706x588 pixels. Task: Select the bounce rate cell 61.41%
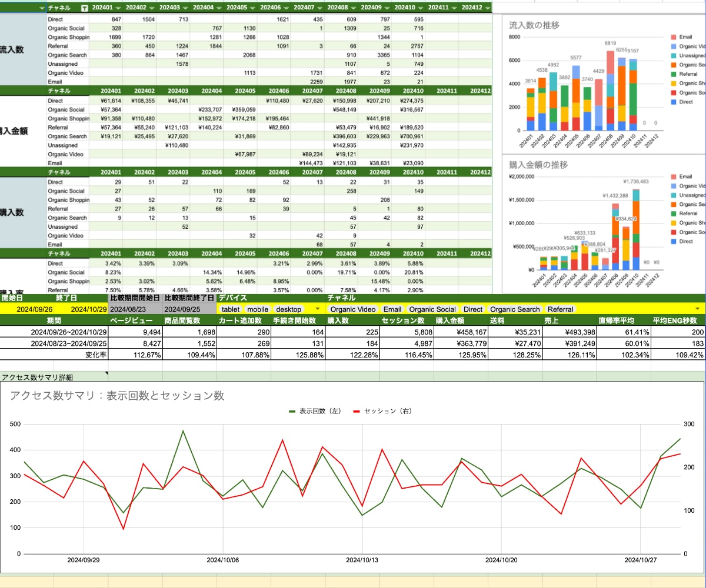623,332
